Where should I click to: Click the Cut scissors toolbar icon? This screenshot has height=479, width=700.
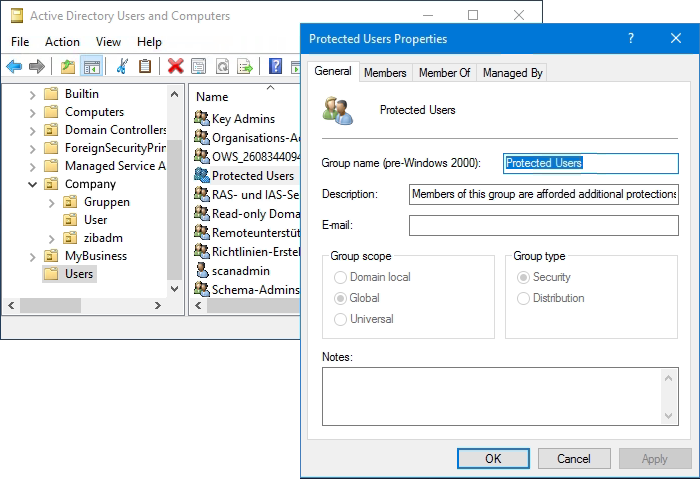tap(122, 67)
